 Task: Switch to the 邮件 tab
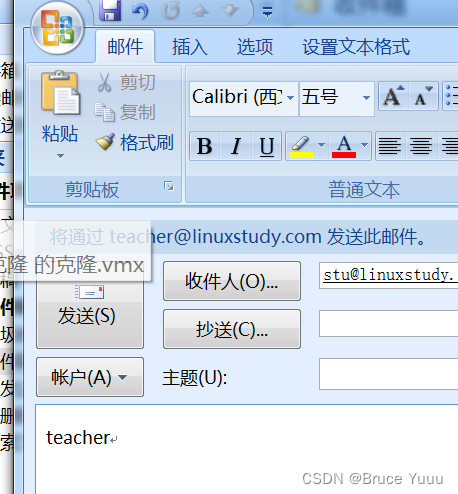tap(125, 46)
